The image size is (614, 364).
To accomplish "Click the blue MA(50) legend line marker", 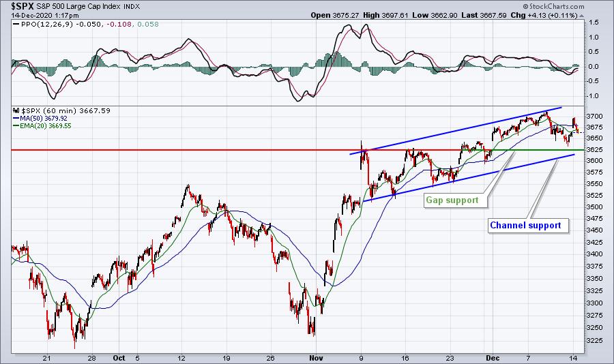I will point(16,118).
